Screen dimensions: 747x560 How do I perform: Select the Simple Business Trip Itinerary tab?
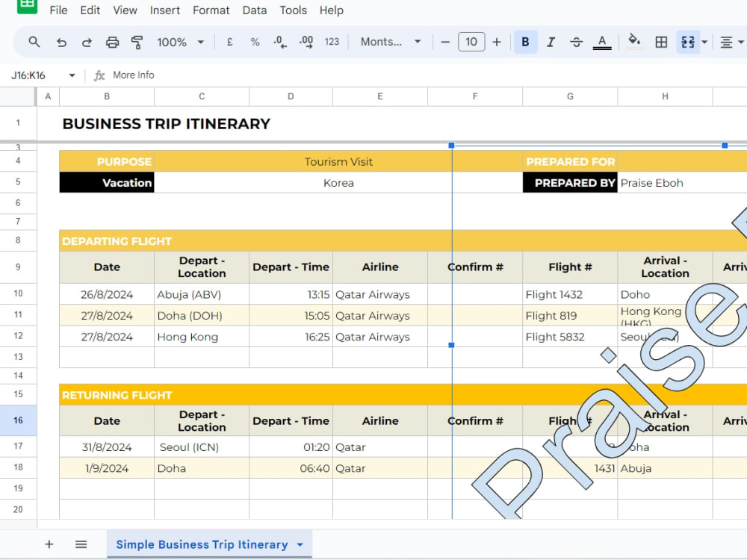[202, 544]
